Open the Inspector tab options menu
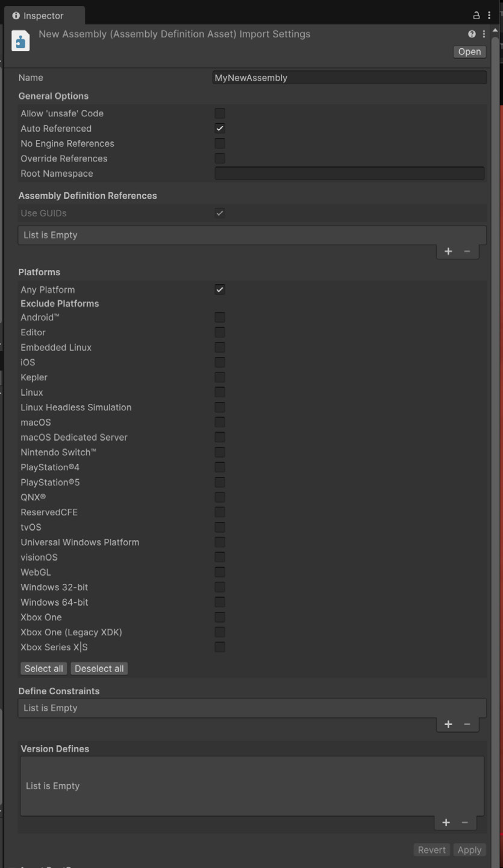Image resolution: width=503 pixels, height=868 pixels. (x=489, y=16)
